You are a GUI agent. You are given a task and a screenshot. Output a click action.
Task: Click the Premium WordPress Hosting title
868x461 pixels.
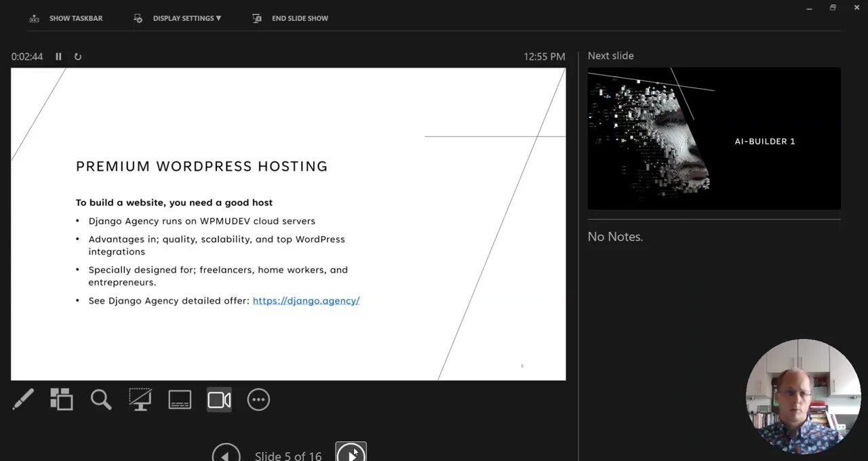click(201, 166)
